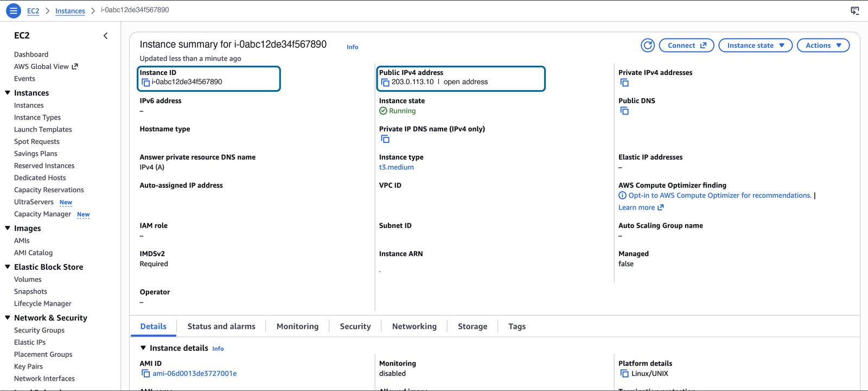Screen dimensions: 868x391
Task: Go to Instances in the breadcrumb
Action: pyautogui.click(x=70, y=11)
